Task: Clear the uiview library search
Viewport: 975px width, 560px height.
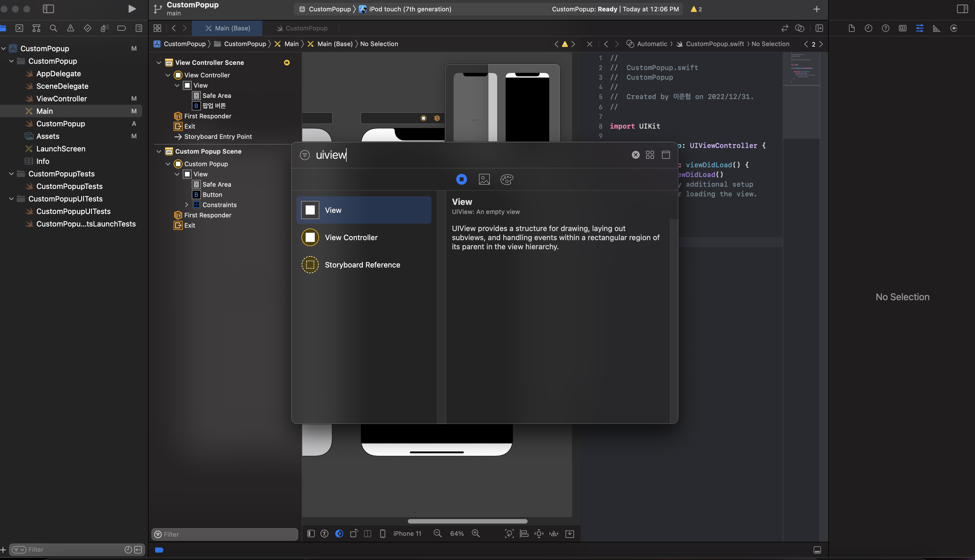Action: (x=635, y=155)
